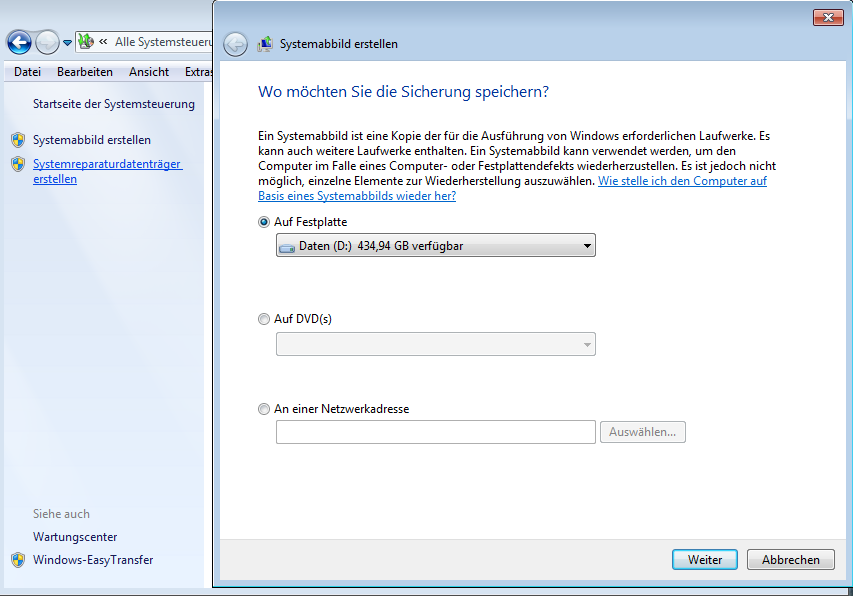Open Systemreparaturdatenträger erstellen link
This screenshot has width=853, height=596.
[x=108, y=171]
